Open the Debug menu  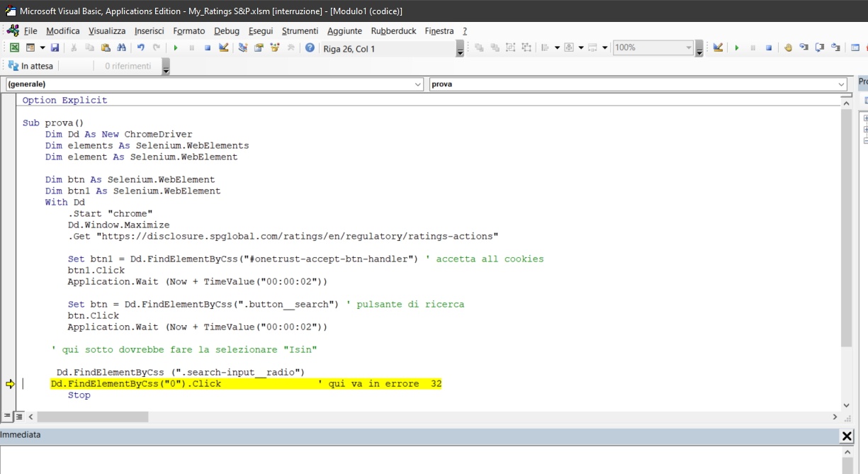click(227, 30)
